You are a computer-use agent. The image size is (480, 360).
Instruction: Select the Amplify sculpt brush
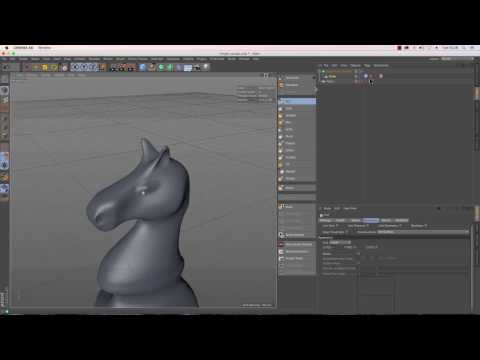[297, 157]
